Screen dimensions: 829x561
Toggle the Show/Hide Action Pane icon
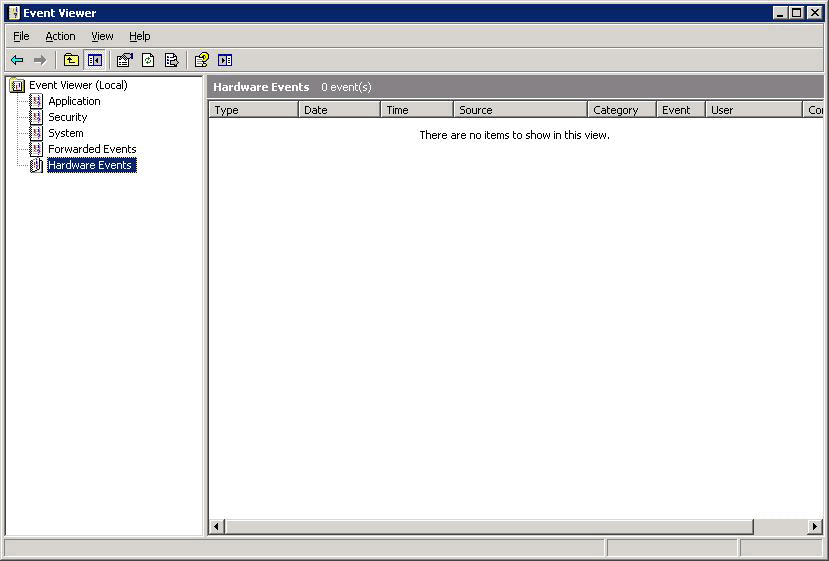click(x=225, y=60)
